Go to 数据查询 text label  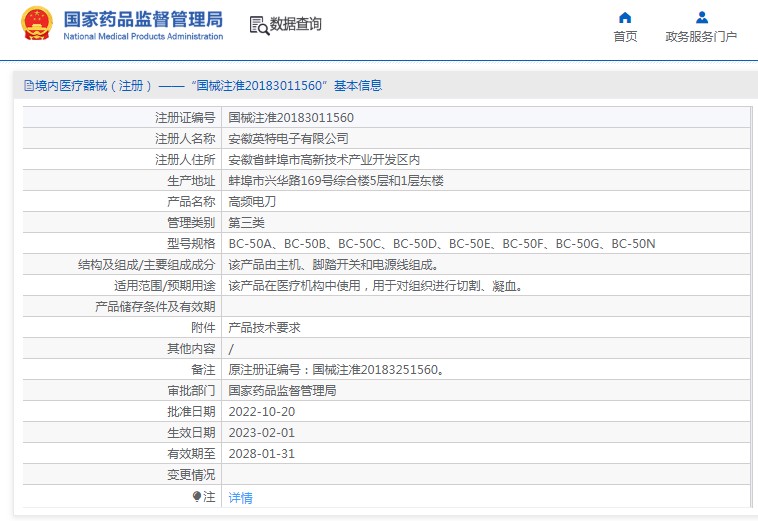(296, 24)
